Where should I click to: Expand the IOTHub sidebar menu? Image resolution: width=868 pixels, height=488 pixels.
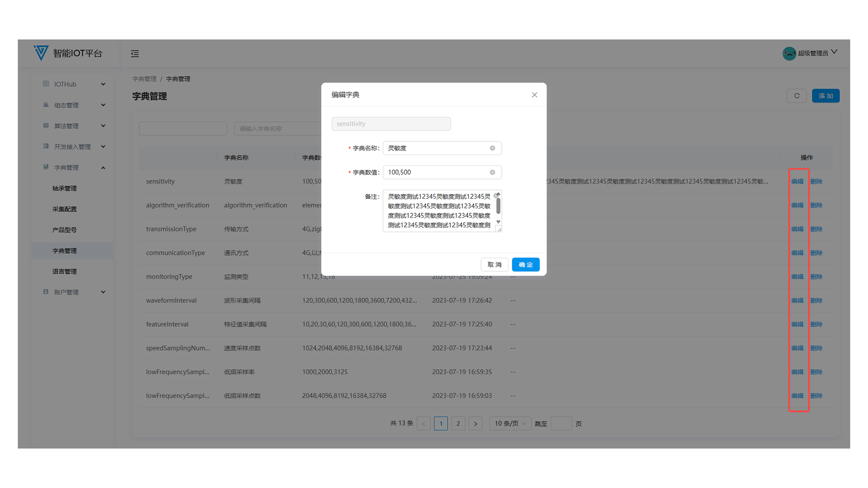click(x=103, y=84)
